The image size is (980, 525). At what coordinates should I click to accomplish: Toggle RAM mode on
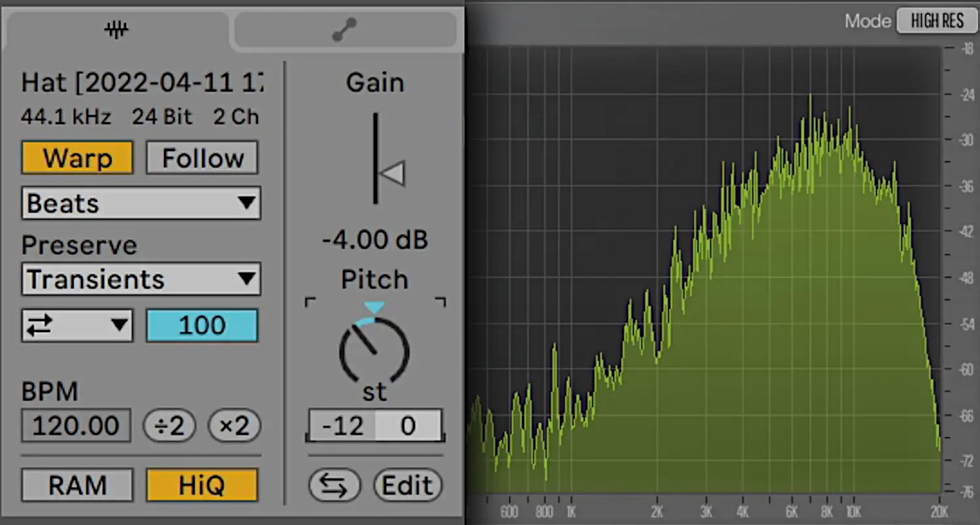[x=76, y=485]
